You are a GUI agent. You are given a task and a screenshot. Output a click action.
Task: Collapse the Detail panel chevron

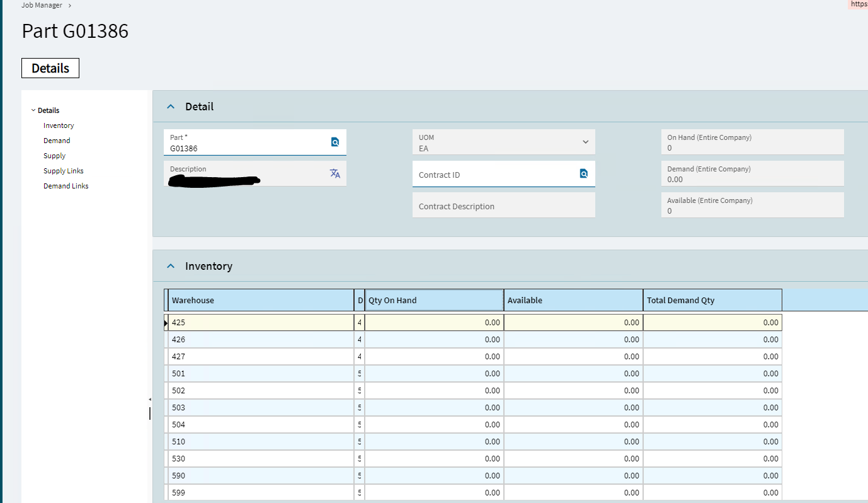coord(171,107)
